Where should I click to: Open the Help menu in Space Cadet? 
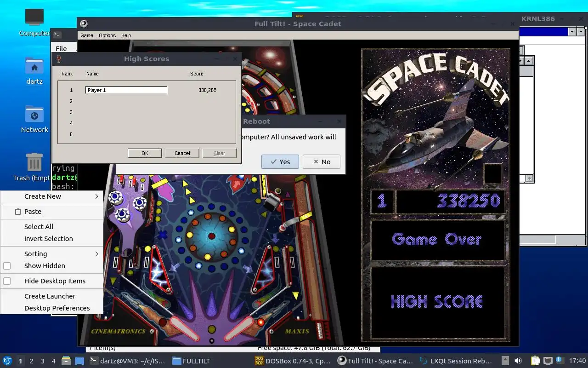[x=126, y=35]
